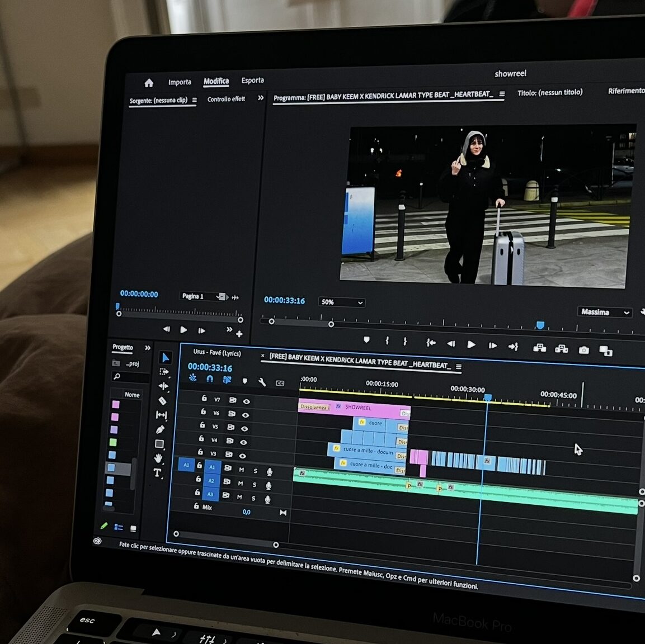Select the Pen tool
Screen dimensions: 645x644
pos(160,429)
